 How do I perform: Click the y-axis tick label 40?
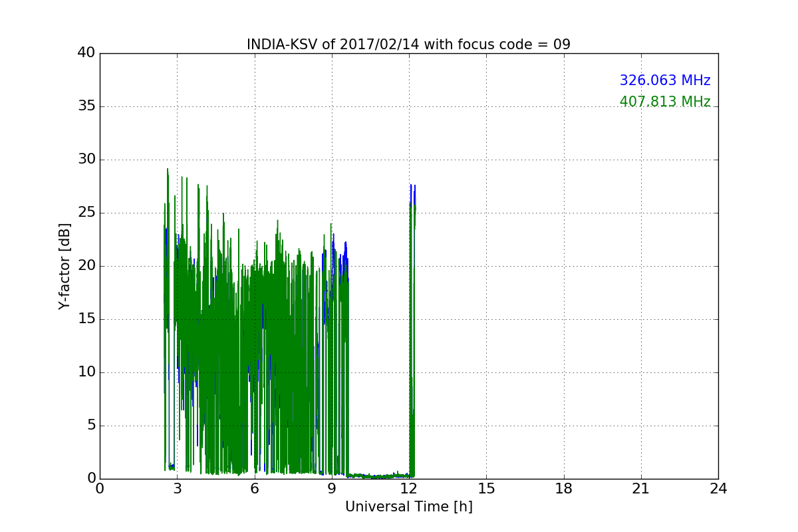86,53
